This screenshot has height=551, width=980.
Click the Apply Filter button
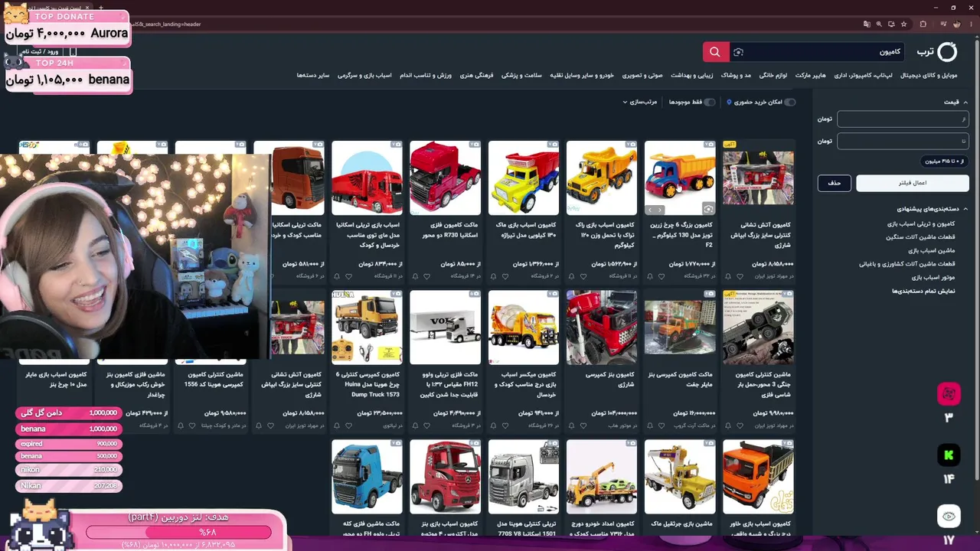[913, 183]
